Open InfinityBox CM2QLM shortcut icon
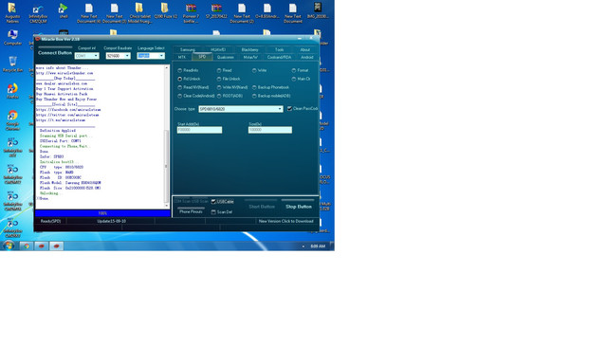Screen dimensions: 607x364 point(38,12)
